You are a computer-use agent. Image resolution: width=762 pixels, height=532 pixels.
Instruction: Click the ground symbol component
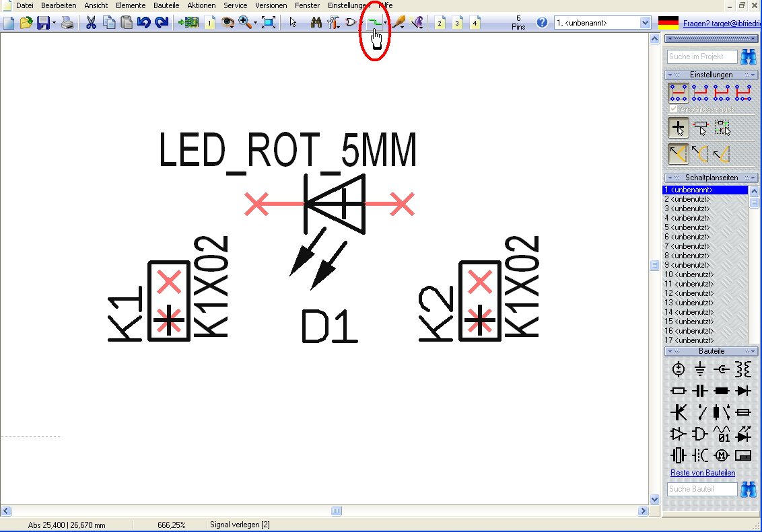700,369
